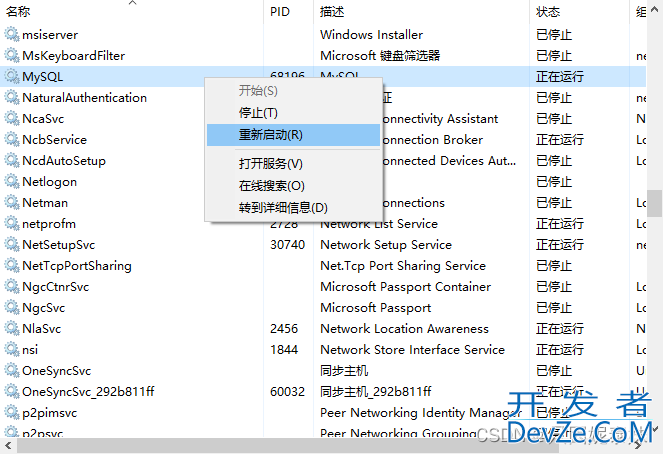
Task: Select the MySQL service name
Action: pyautogui.click(x=43, y=77)
